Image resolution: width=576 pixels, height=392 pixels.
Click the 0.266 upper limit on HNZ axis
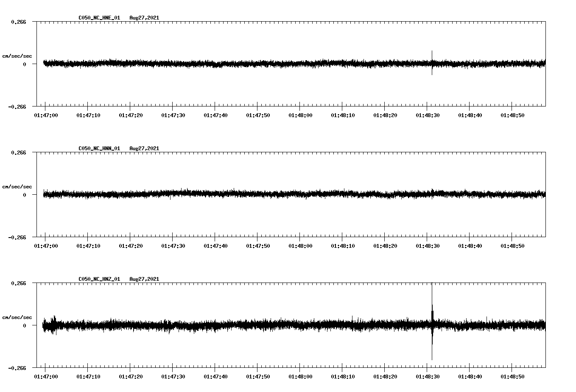pos(18,283)
